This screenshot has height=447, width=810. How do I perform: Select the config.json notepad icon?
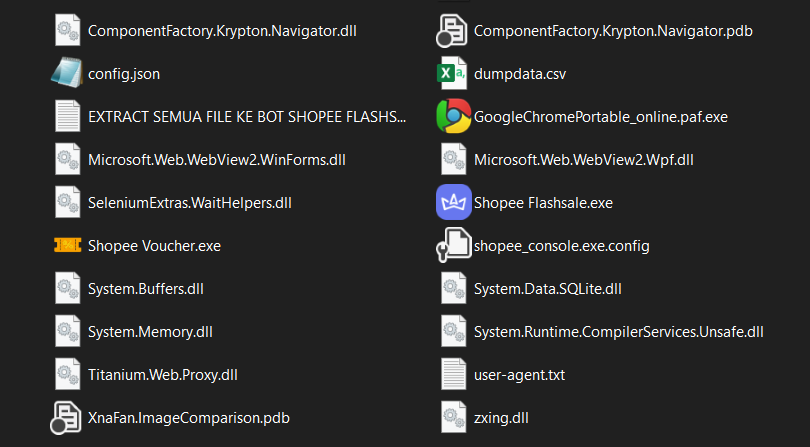pos(67,73)
